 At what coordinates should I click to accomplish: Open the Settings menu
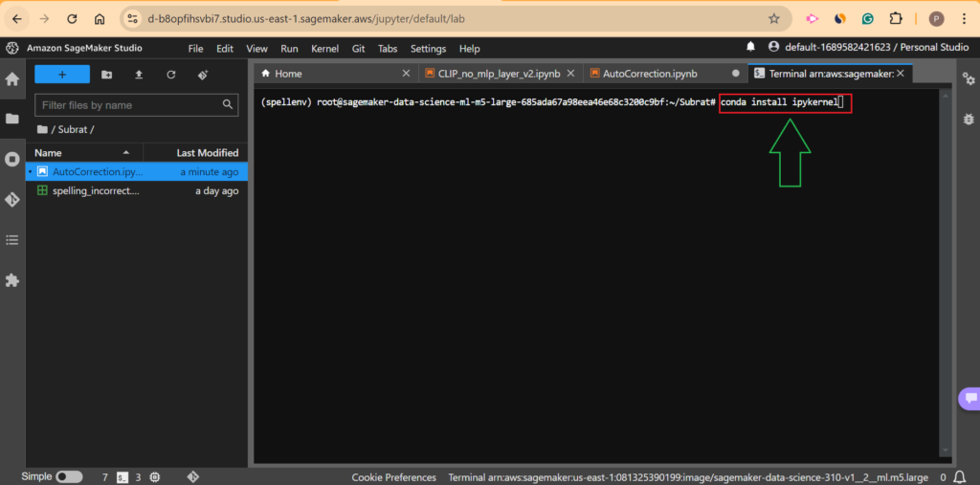coord(428,49)
